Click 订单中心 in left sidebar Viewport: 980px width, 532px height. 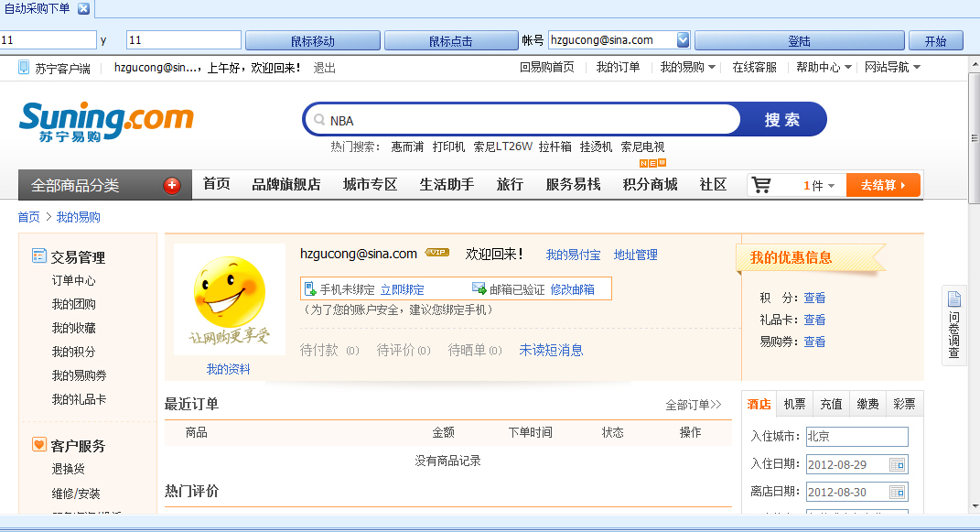coord(73,280)
